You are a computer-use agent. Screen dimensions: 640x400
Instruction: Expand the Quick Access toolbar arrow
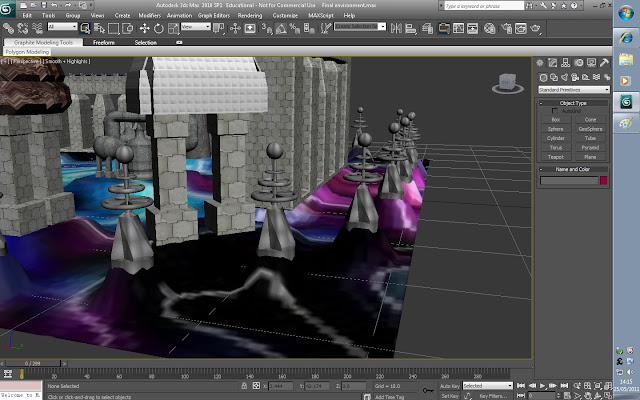click(x=91, y=5)
